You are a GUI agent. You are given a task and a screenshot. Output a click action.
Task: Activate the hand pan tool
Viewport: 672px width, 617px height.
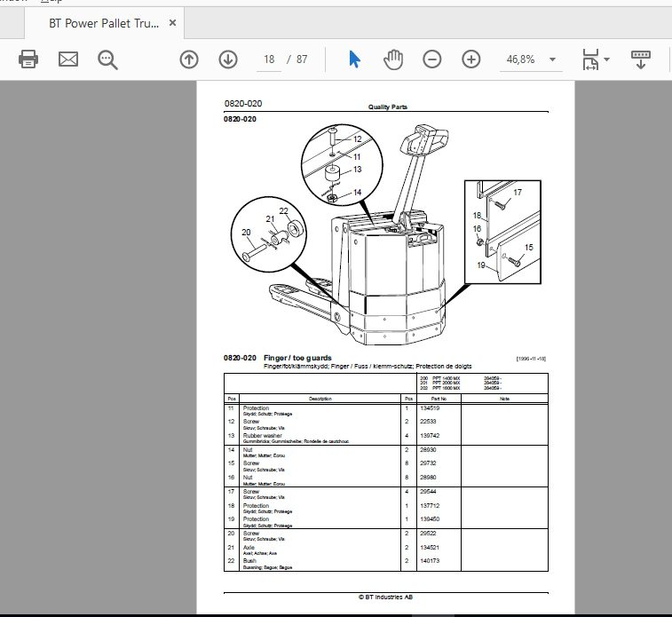[x=393, y=59]
